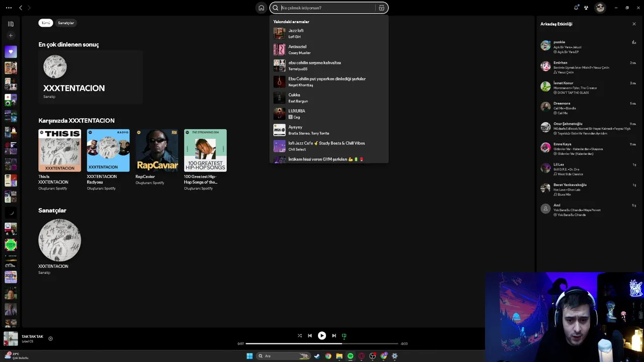Open the weather widget on taskbar

[x=16, y=356]
